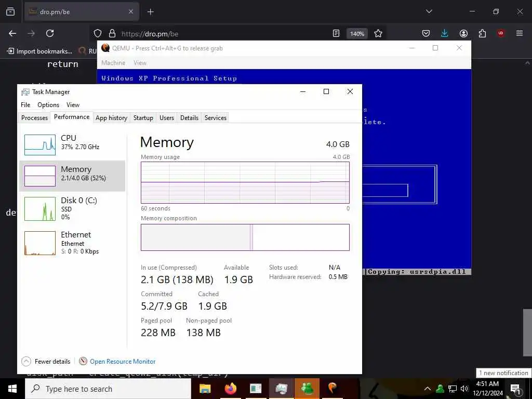Image resolution: width=532 pixels, height=399 pixels.
Task: Click the network tray icon
Action: click(453, 389)
